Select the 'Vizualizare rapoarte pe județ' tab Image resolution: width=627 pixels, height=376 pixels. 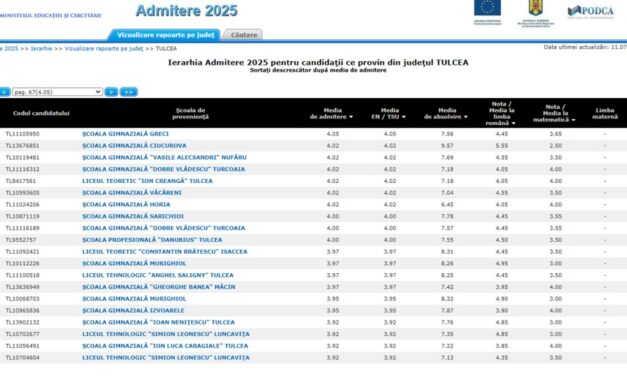[166, 35]
